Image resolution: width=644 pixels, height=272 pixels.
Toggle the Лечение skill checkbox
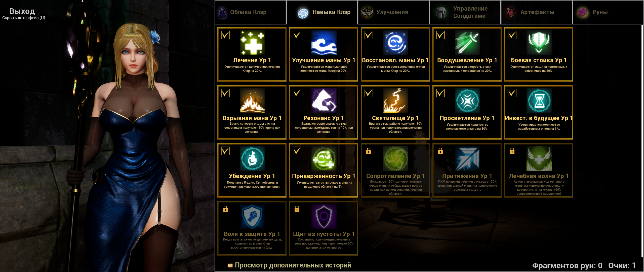tap(225, 35)
